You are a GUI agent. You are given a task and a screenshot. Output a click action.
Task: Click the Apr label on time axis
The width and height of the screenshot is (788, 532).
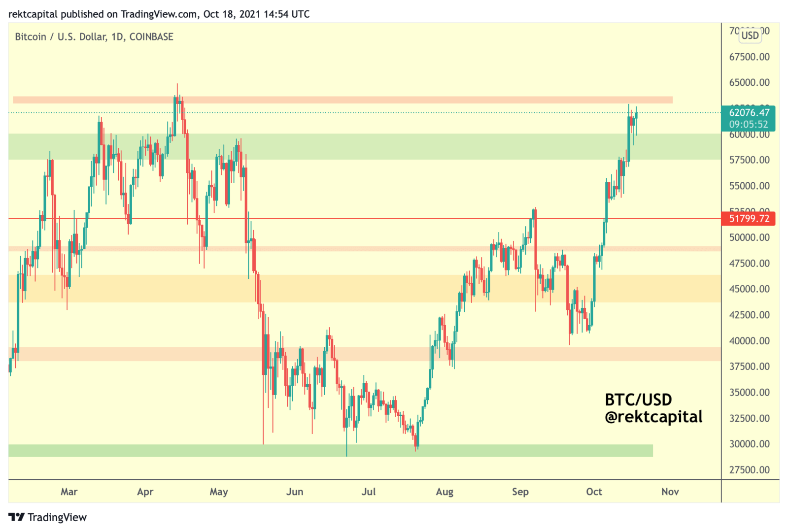click(x=145, y=492)
